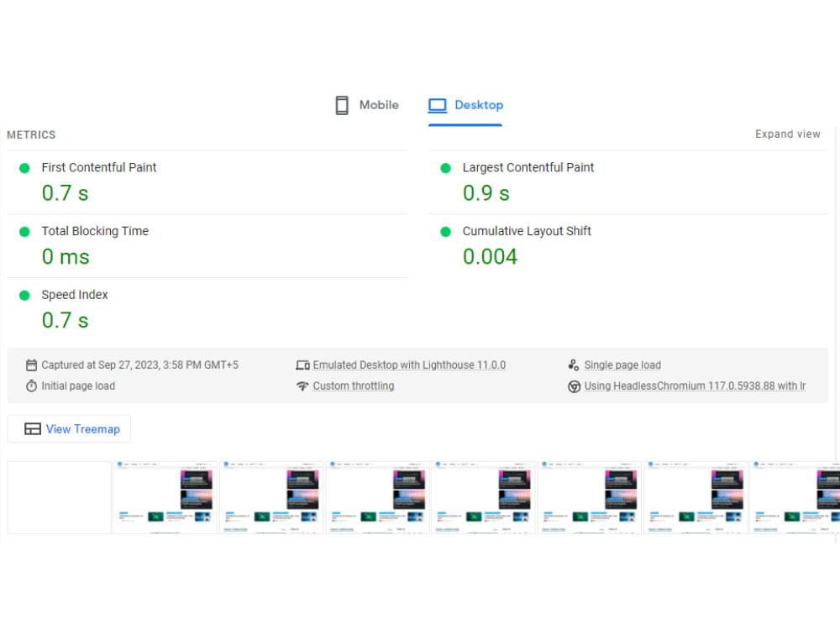840x630 pixels.
Task: Open the Using HeadlessChromium 117.0.5938.88 link
Action: point(695,386)
